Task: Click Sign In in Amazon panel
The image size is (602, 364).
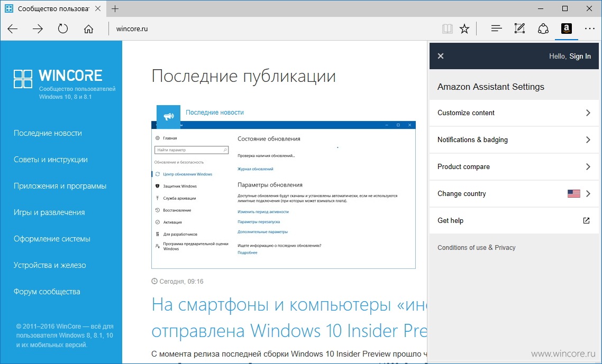Action: pos(580,57)
